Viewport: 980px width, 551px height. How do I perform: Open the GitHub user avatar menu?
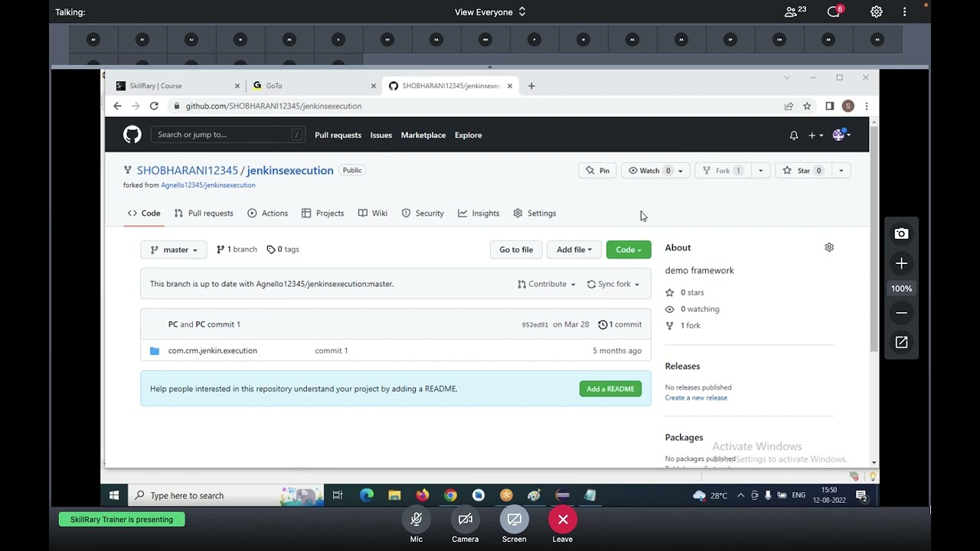tap(841, 135)
